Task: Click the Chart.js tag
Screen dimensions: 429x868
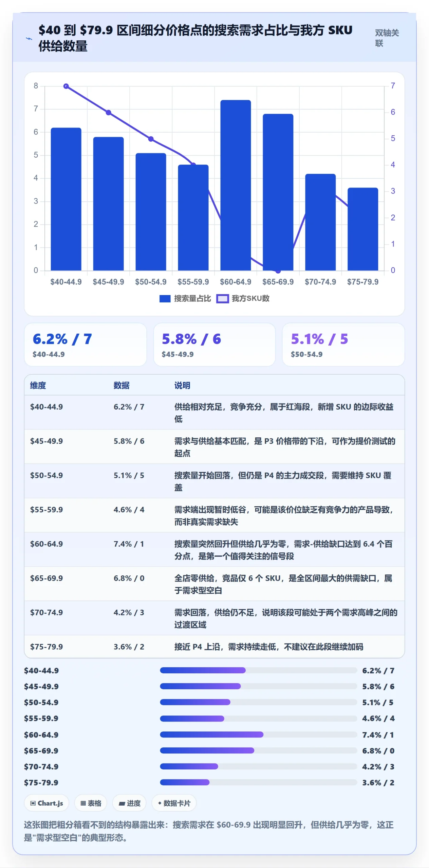Action: point(46,803)
